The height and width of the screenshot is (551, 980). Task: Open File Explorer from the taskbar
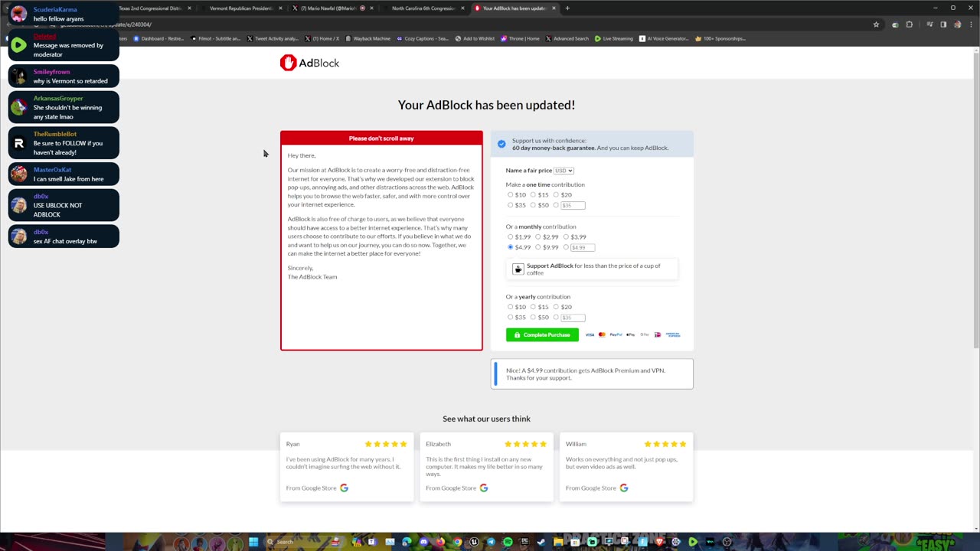coord(558,542)
